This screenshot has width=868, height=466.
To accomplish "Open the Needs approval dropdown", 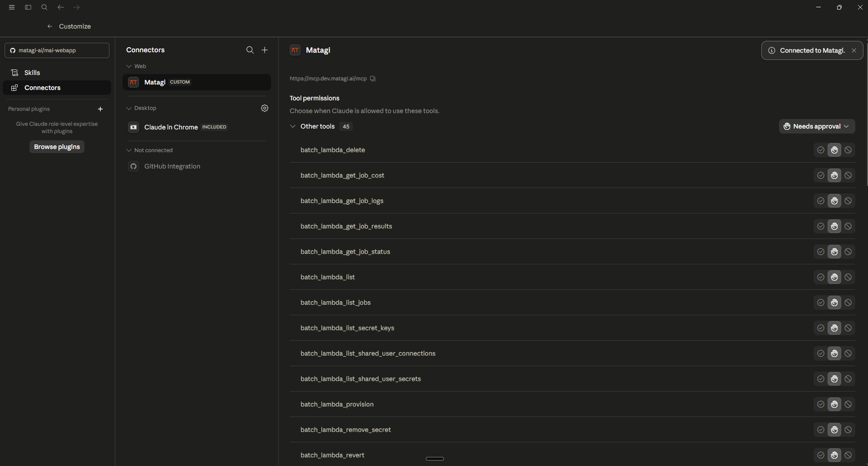I will coord(817,126).
